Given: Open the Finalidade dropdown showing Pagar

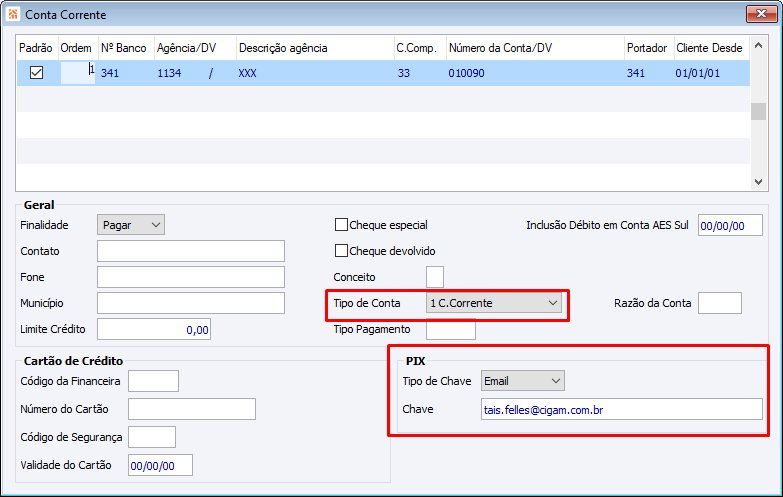Looking at the screenshot, I should pos(131,225).
